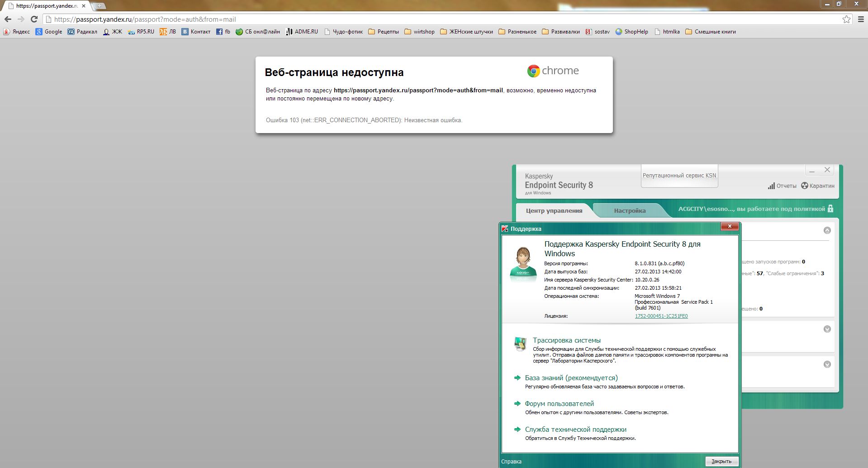Expand the Развивалки bookmark folder
868x468 pixels.
(x=561, y=32)
